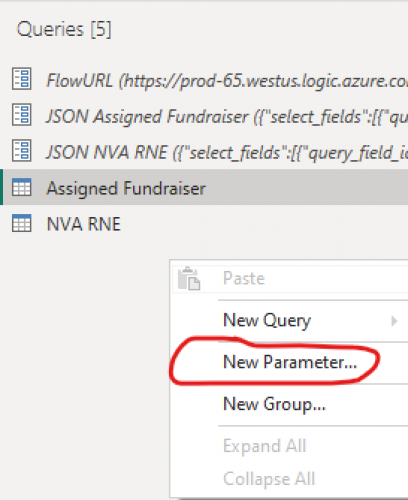Click the NVA RNE table icon
408x500 pixels.
tap(22, 223)
